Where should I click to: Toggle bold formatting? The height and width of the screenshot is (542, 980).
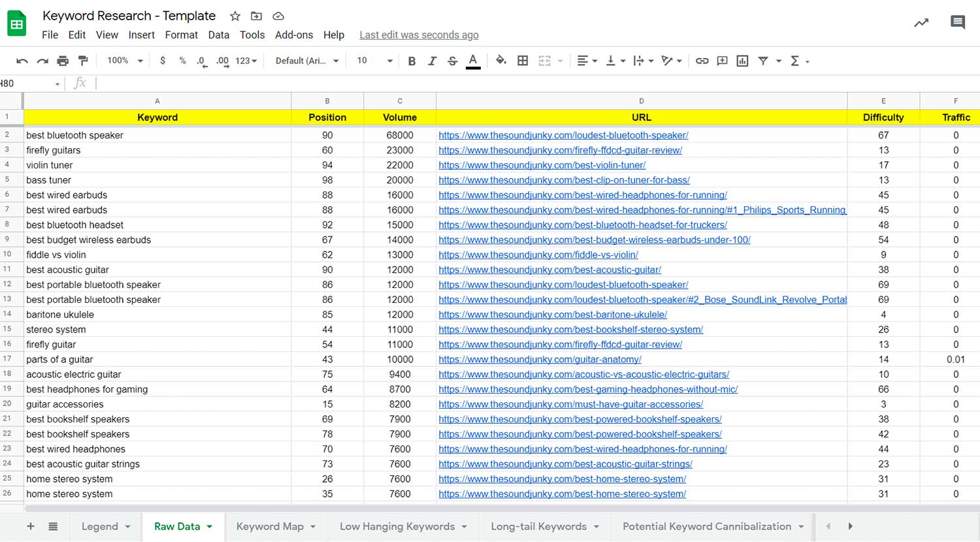412,60
